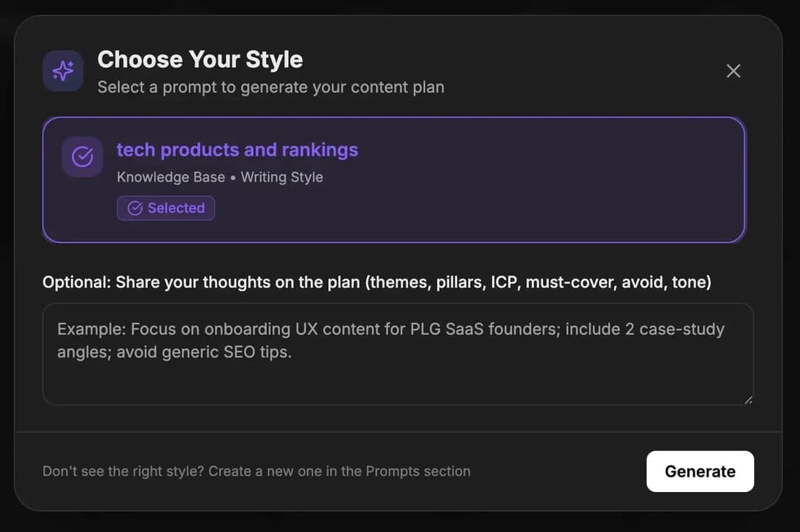Viewport: 800px width, 532px height.
Task: Click the Writing Style label on the card
Action: tap(281, 177)
